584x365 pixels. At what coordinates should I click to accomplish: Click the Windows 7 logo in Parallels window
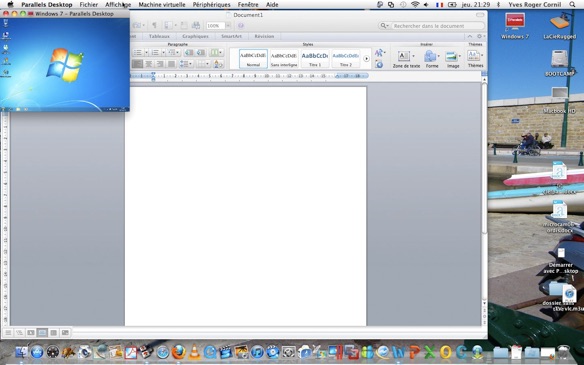[65, 64]
